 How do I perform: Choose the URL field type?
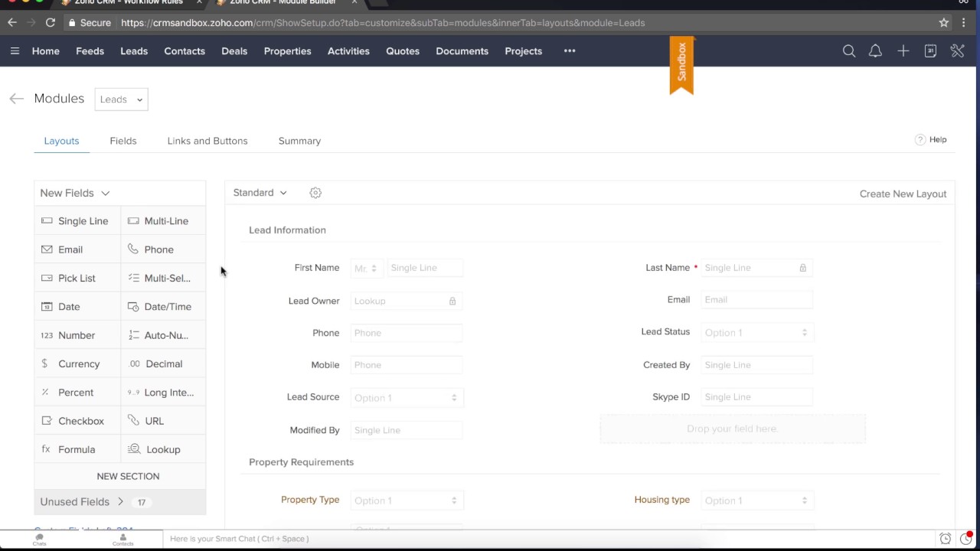(164, 421)
